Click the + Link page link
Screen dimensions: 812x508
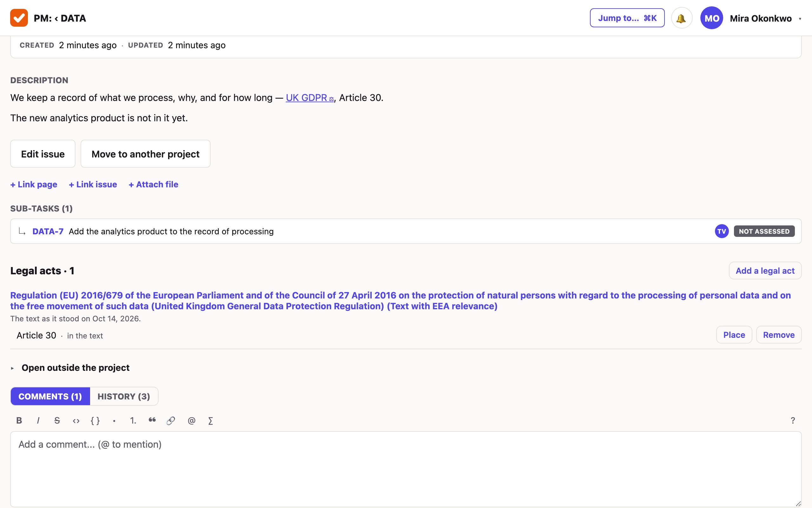(x=34, y=184)
